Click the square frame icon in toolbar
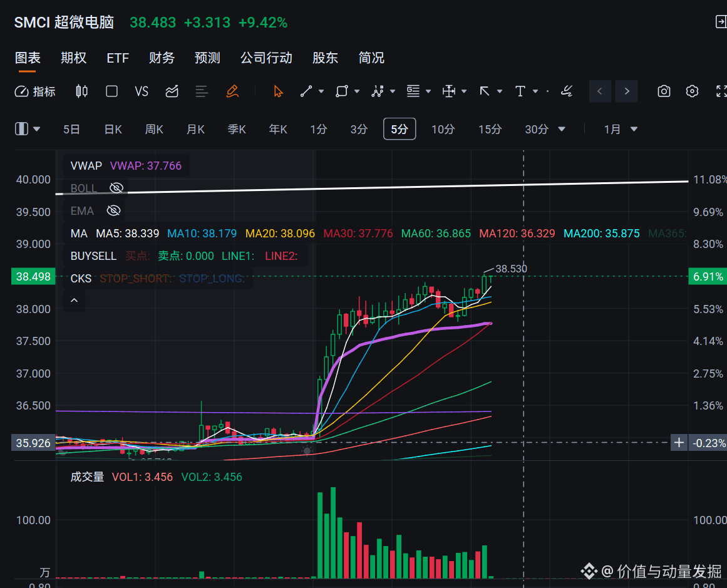Image resolution: width=727 pixels, height=588 pixels. pyautogui.click(x=111, y=91)
